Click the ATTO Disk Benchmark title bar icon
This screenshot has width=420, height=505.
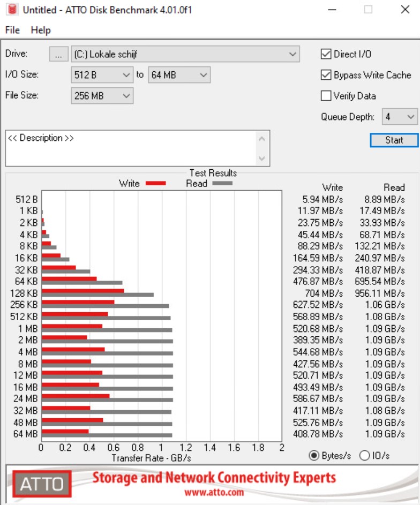tap(12, 9)
